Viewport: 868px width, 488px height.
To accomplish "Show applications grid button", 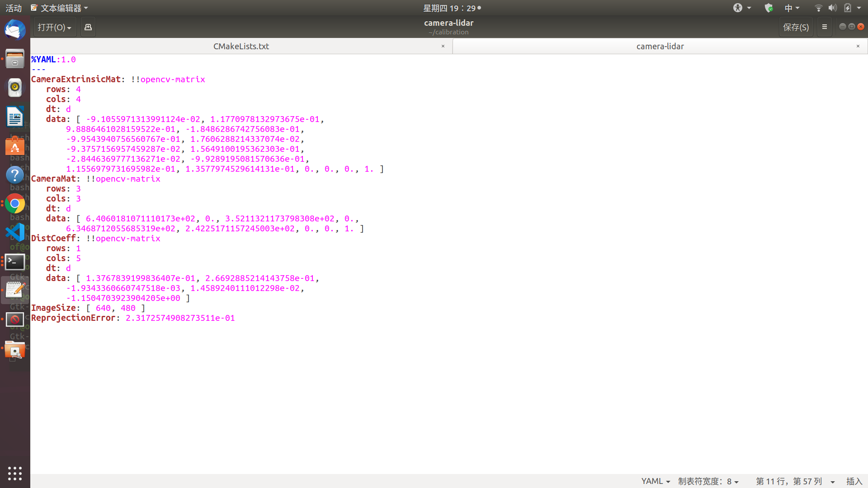I will [15, 473].
